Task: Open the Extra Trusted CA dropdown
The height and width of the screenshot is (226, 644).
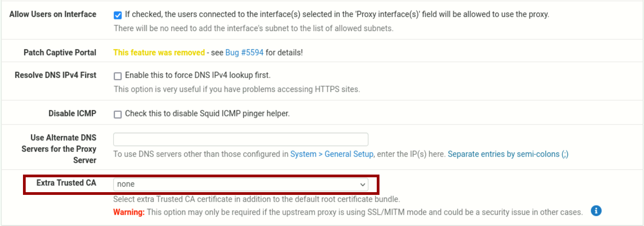Action: [x=240, y=184]
